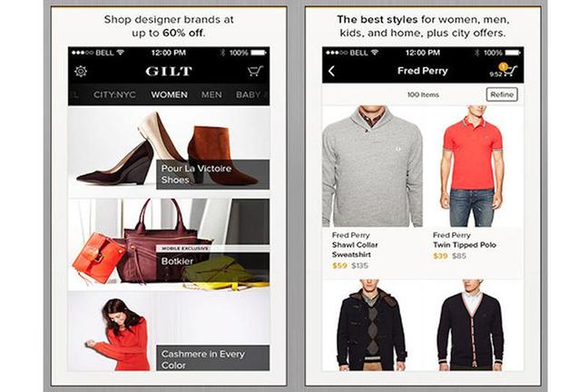Switch to the MEN tab
Screen dimensions: 588x392
click(x=211, y=94)
